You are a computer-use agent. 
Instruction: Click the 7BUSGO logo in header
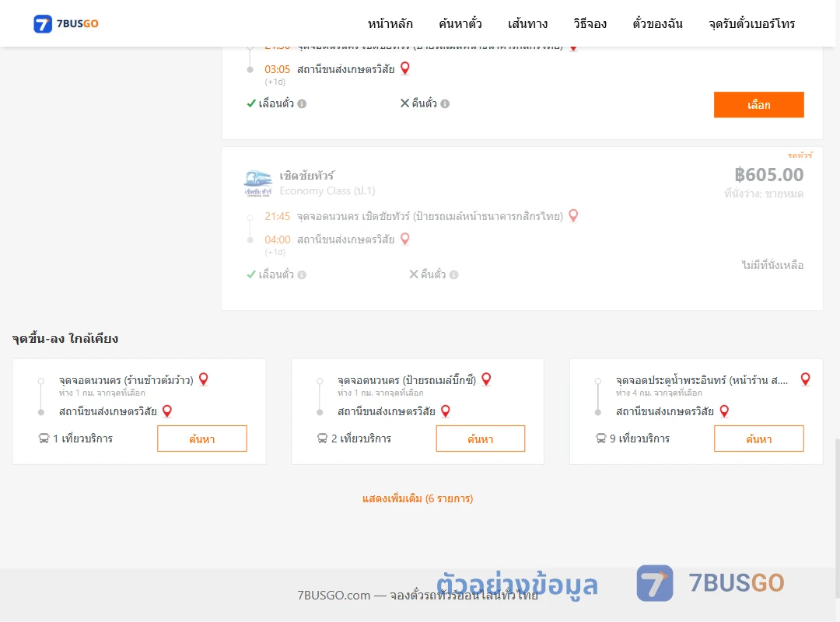tap(66, 23)
